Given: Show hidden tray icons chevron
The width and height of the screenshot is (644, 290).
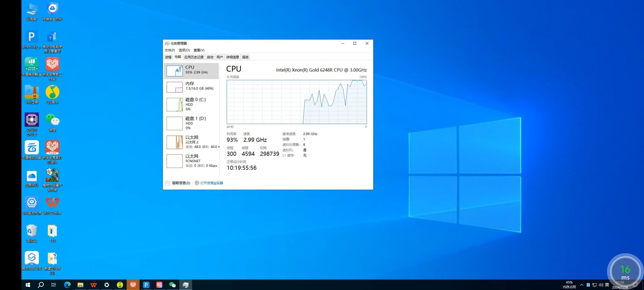Looking at the screenshot, I should (x=582, y=285).
